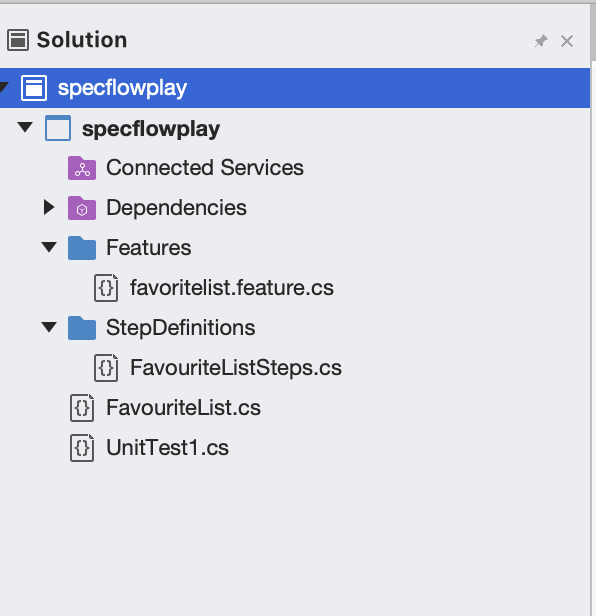
Task: Select the FavouriteList.cs file
Action: 183,408
